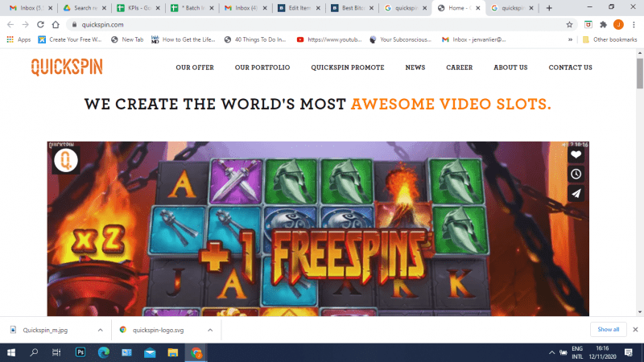This screenshot has width=644, height=362.
Task: Click the browser forward arrow
Action: coord(26,25)
